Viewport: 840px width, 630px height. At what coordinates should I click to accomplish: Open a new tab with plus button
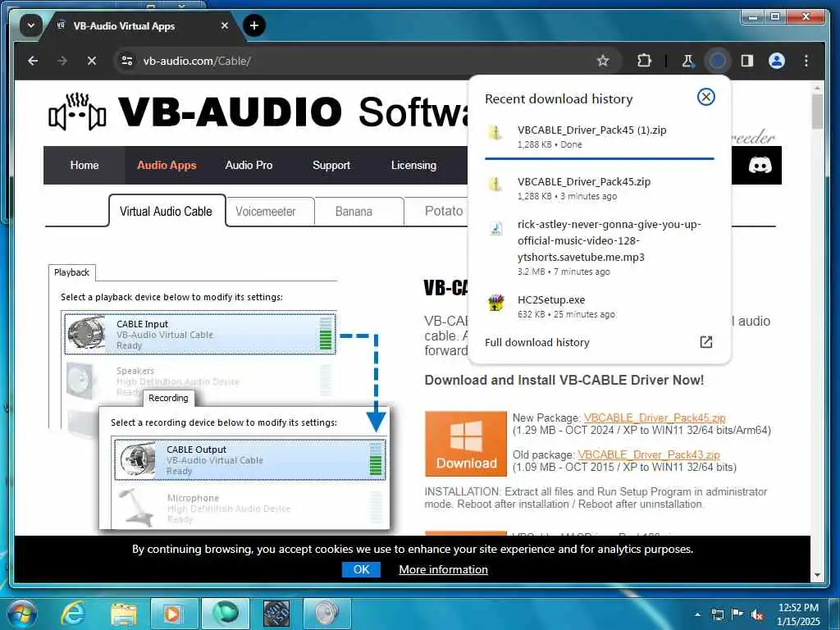click(254, 25)
